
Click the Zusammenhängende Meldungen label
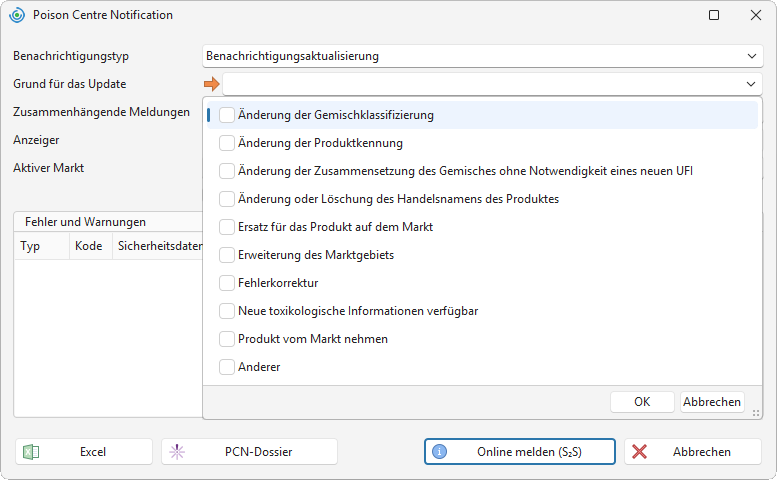tap(102, 112)
